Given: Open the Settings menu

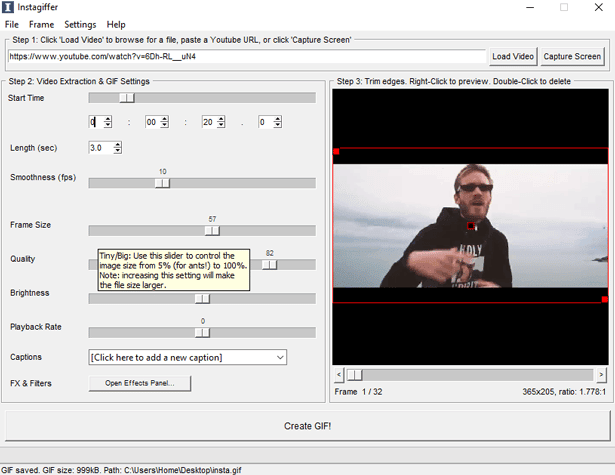Looking at the screenshot, I should click(x=80, y=24).
